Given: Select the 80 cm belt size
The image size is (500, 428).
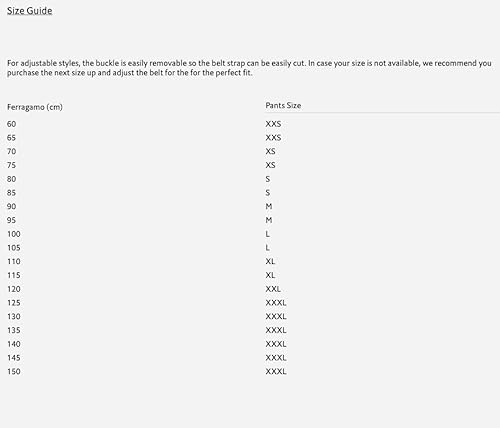Looking at the screenshot, I should tap(12, 179).
